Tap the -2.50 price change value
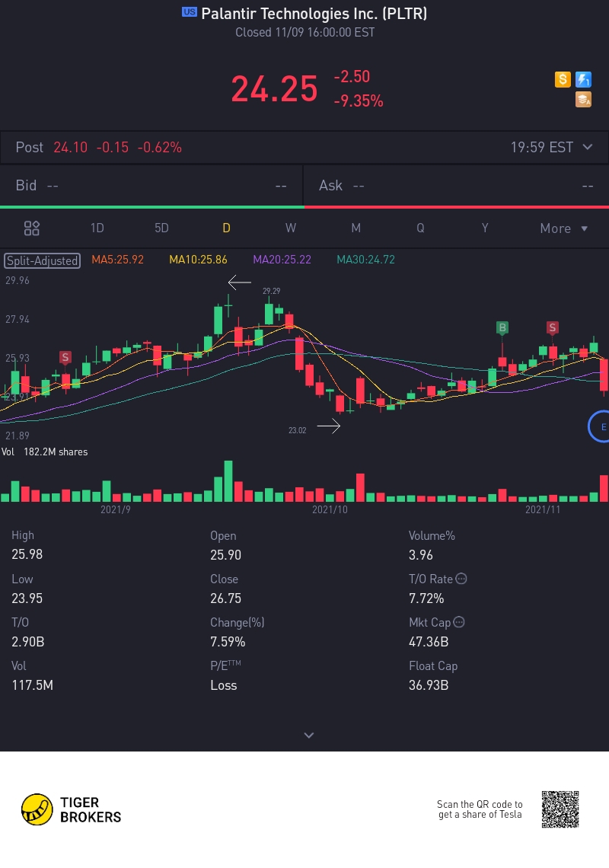Viewport: 609px width, 868px height. (352, 76)
